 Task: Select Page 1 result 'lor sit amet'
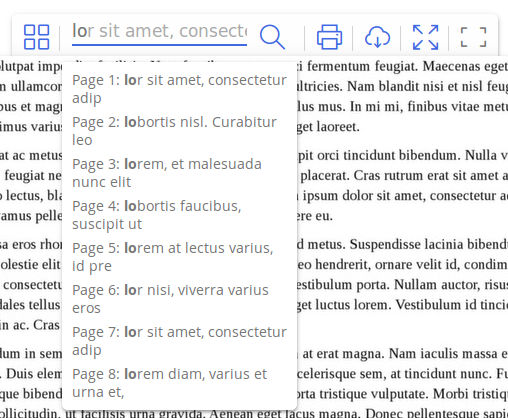tap(180, 89)
